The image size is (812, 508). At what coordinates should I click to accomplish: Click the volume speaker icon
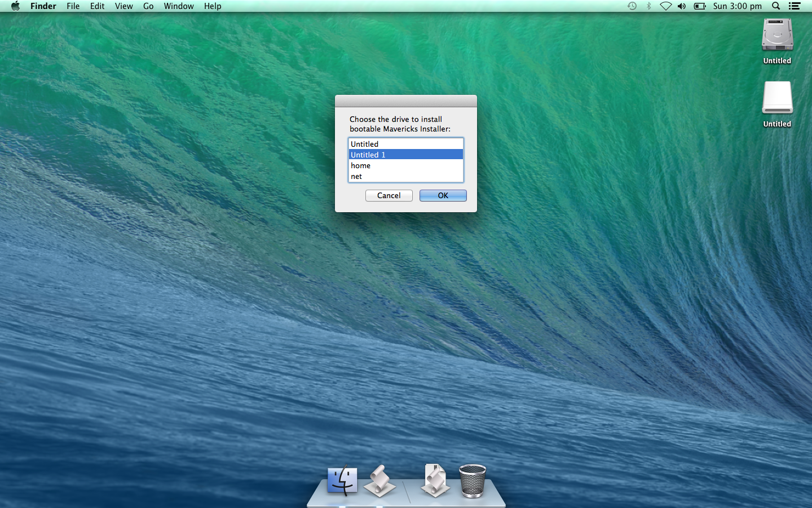pyautogui.click(x=682, y=6)
